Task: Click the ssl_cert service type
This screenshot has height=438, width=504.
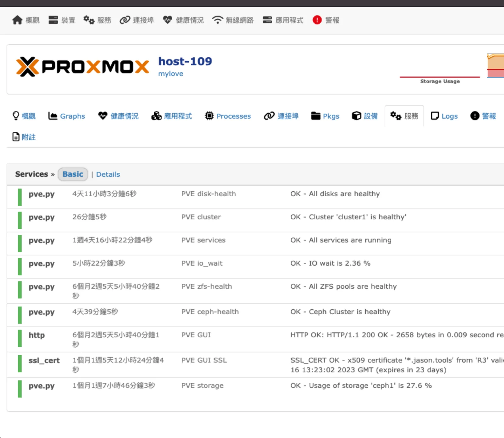Action: pyautogui.click(x=44, y=361)
